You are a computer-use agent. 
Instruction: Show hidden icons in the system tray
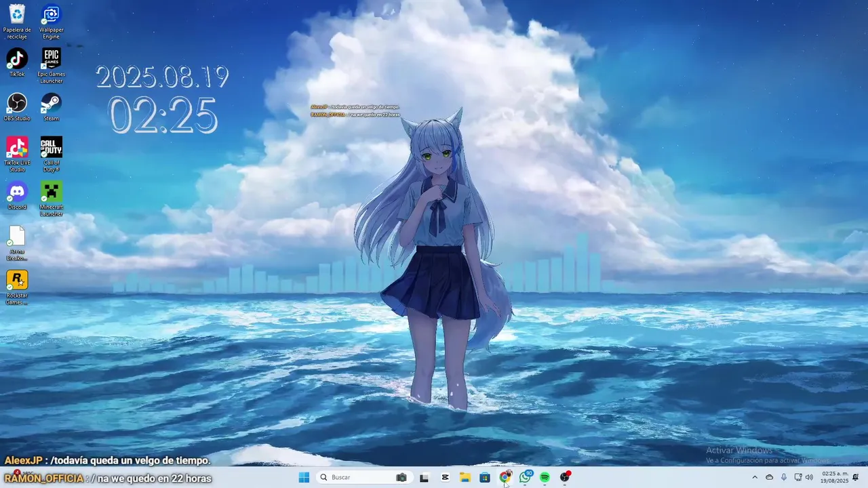tap(755, 477)
